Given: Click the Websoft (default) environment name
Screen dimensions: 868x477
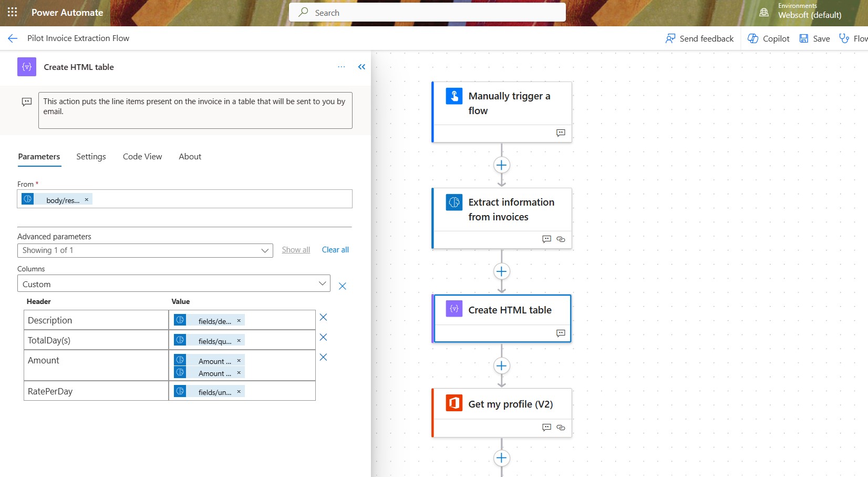Looking at the screenshot, I should point(810,15).
